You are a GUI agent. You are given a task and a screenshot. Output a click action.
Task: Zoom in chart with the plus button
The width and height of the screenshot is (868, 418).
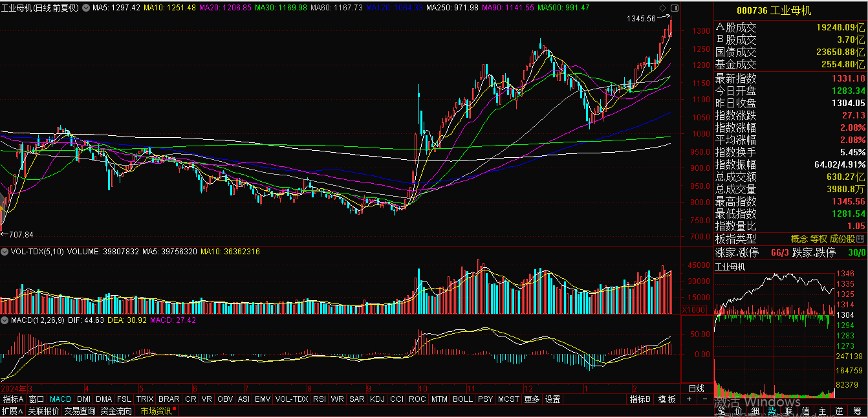[689, 399]
